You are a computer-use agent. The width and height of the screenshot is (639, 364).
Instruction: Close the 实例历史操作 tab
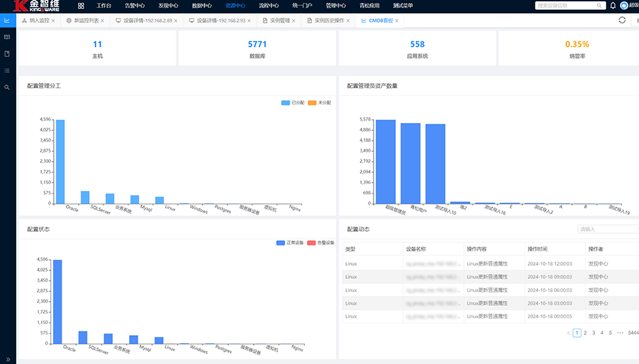click(348, 21)
